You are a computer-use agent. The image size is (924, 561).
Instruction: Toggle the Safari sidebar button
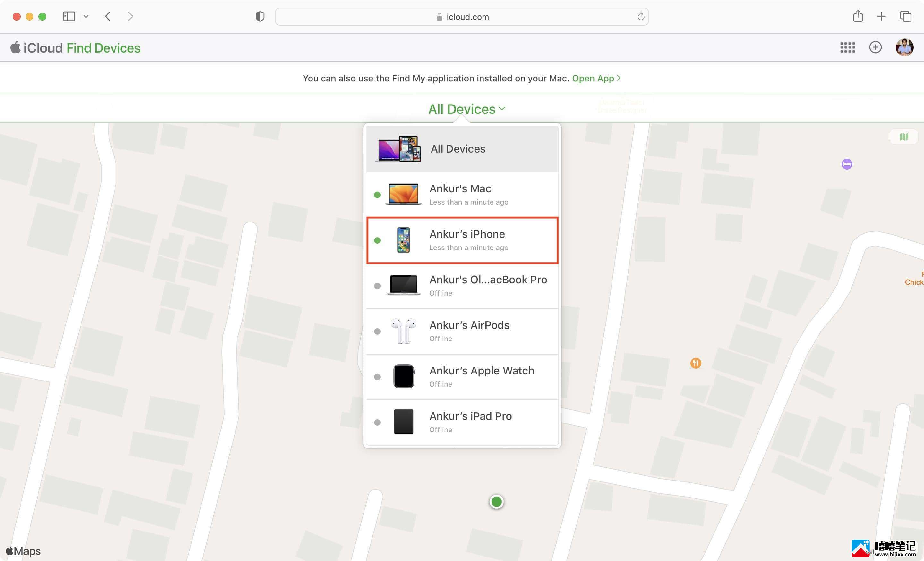[x=69, y=16]
